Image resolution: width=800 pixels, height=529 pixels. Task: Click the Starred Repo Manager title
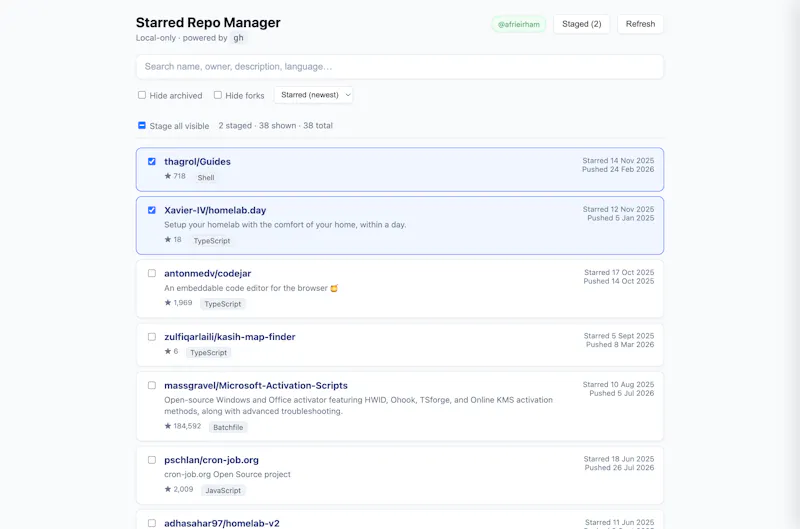coord(208,22)
